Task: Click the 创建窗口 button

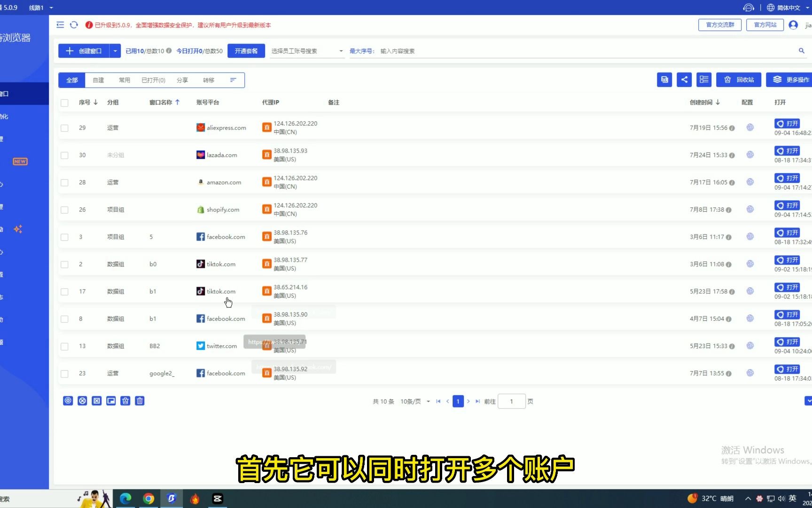Action: point(84,51)
